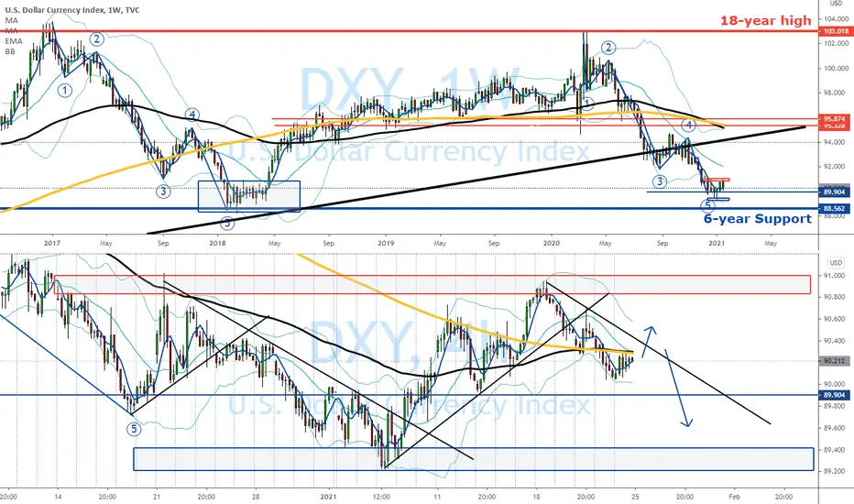Click the 98.000 price axis value
The width and height of the screenshot is (854, 504).
coord(836,93)
